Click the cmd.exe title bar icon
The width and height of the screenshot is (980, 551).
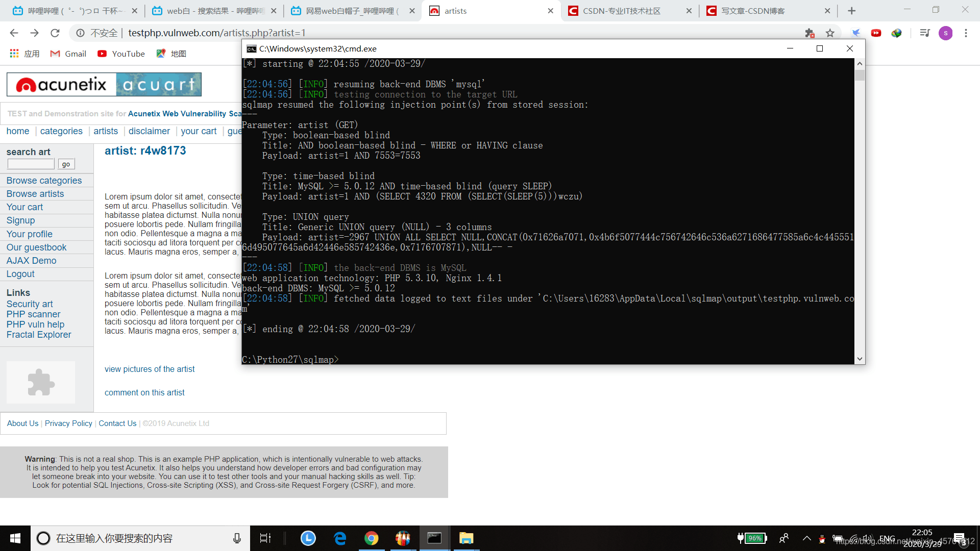(251, 49)
